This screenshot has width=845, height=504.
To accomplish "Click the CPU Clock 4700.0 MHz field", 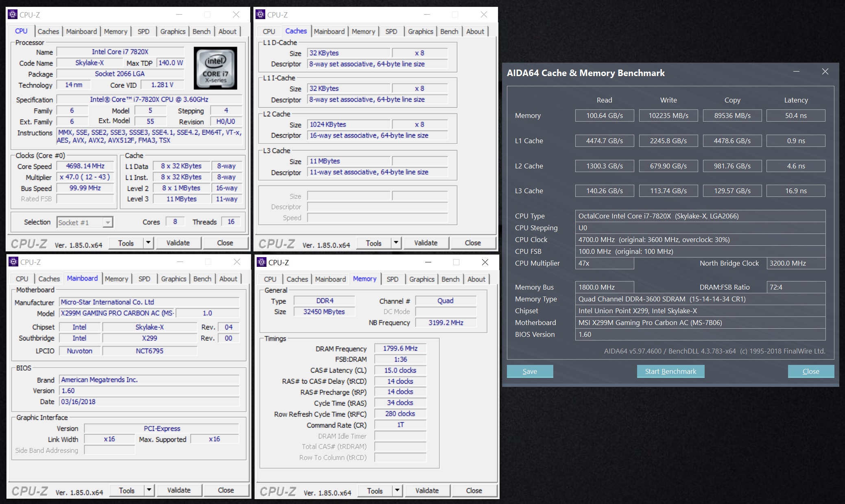I will 700,240.
